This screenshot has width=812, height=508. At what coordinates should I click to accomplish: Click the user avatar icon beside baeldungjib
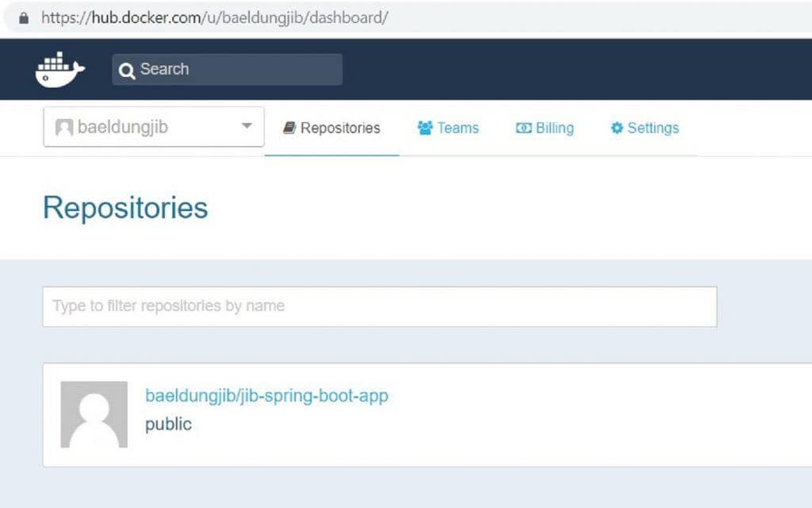point(64,128)
